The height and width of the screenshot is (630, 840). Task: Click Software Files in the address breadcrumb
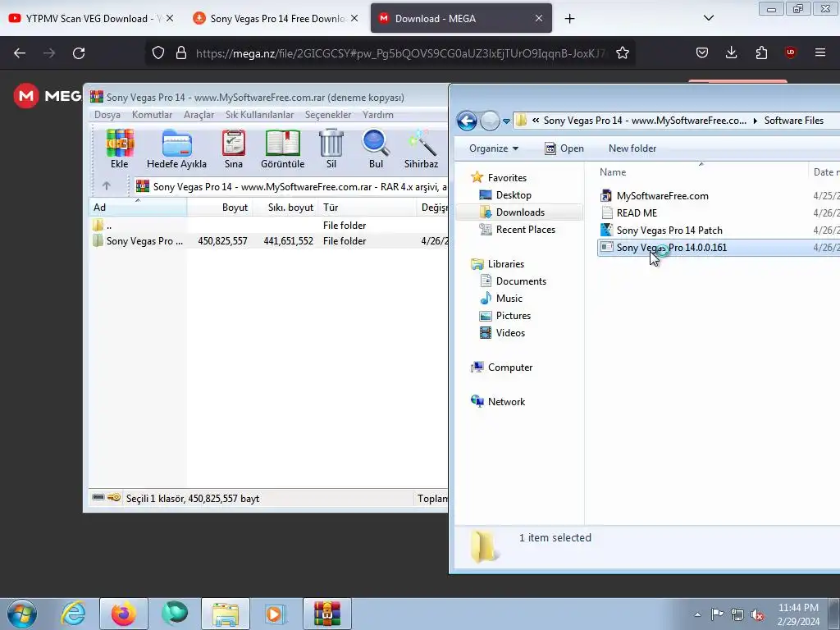793,121
